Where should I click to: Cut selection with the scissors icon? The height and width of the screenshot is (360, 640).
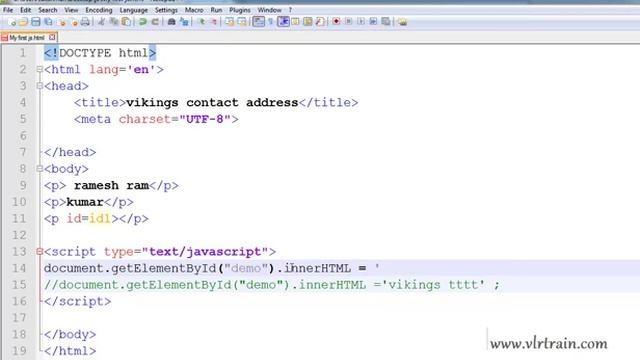pyautogui.click(x=101, y=22)
